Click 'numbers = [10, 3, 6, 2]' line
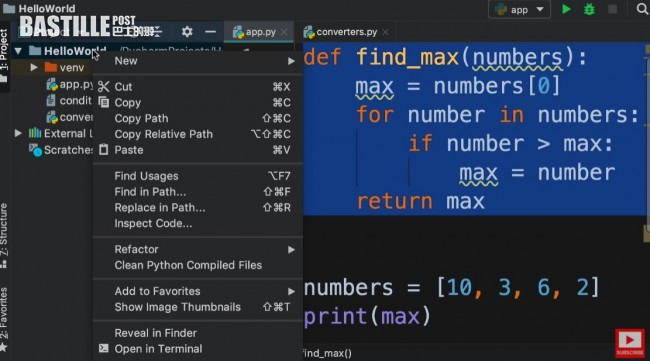This screenshot has width=650, height=361. (451, 287)
